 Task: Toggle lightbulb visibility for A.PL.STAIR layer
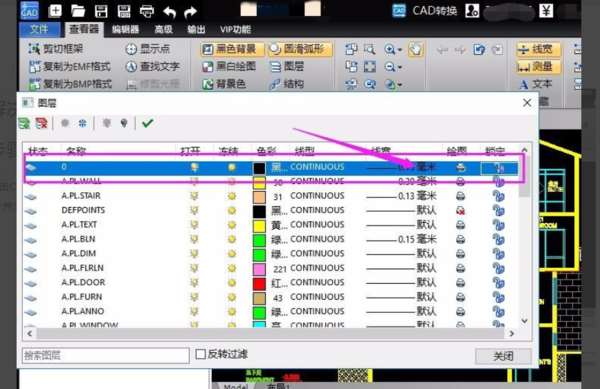point(194,196)
